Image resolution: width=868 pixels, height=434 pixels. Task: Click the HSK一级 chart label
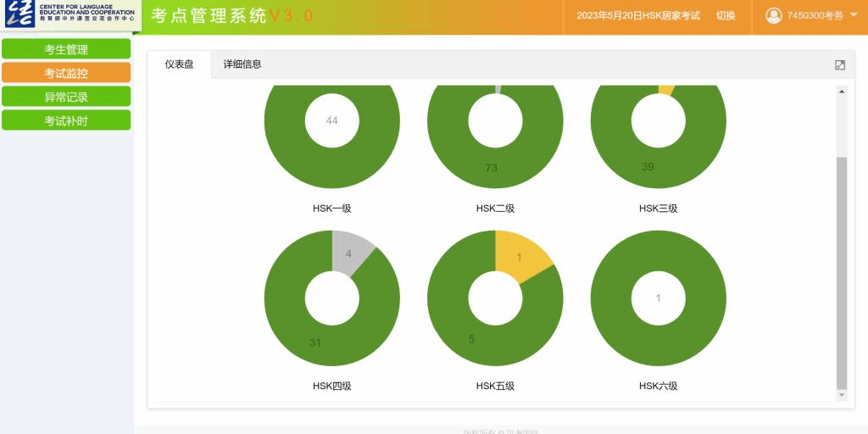[331, 209]
